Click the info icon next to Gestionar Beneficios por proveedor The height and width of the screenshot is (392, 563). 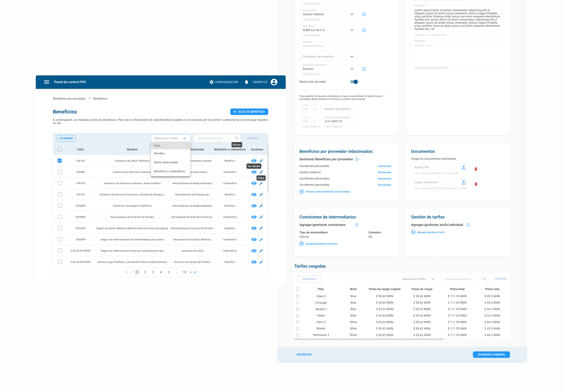(x=357, y=159)
